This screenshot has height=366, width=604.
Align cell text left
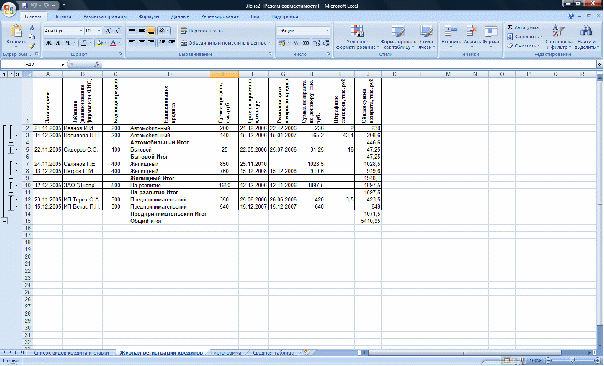[x=132, y=43]
